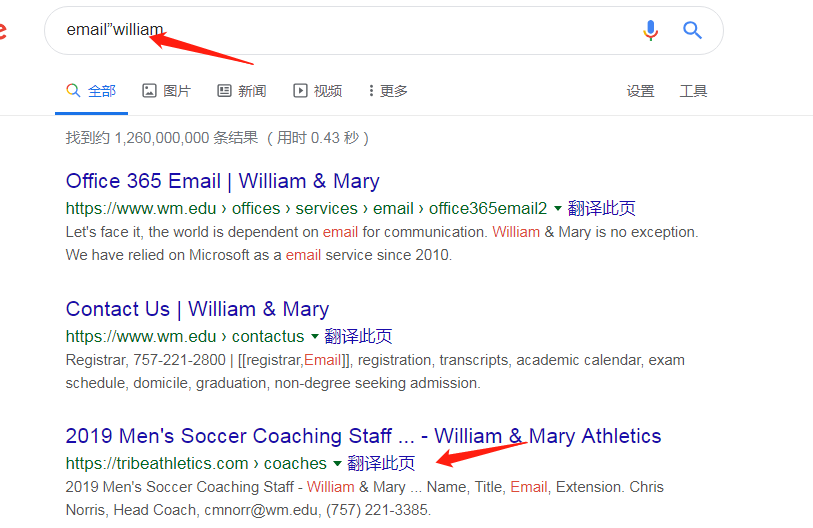Image resolution: width=813 pixels, height=528 pixels.
Task: Open the 设置 settings menu
Action: [640, 91]
